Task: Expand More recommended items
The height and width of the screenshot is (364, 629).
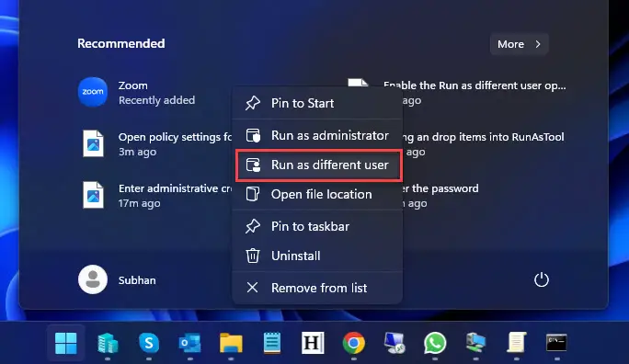Action: coord(519,44)
